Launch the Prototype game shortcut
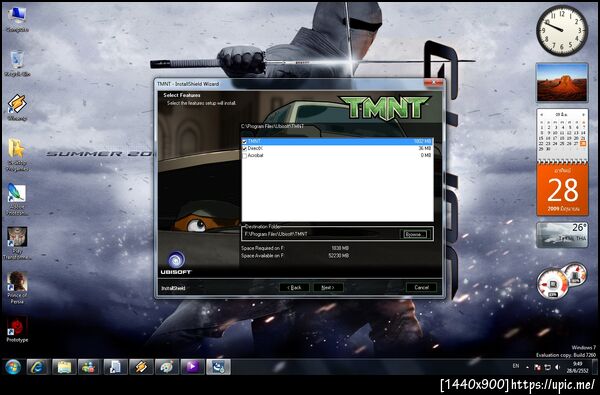Viewport: 600px width, 395px height. tap(17, 329)
